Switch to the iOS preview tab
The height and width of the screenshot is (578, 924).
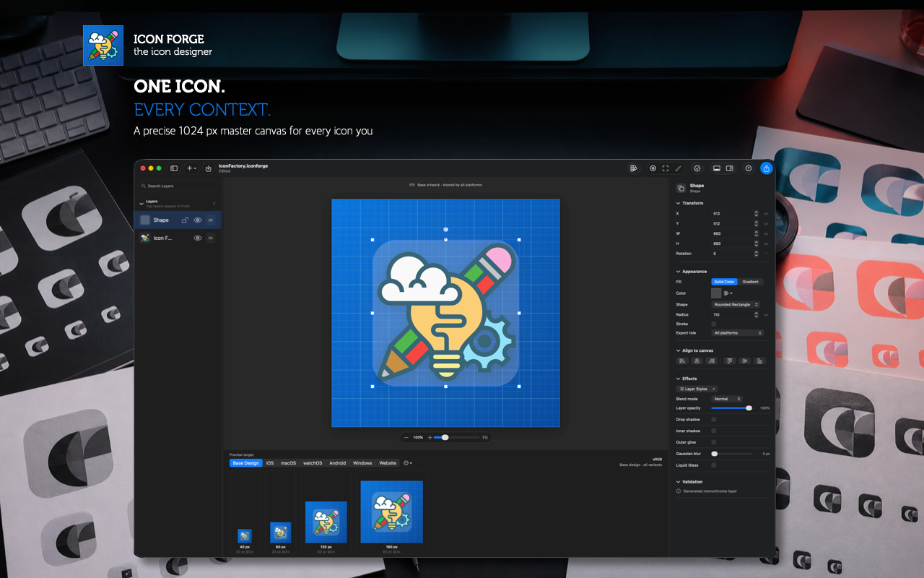click(270, 463)
